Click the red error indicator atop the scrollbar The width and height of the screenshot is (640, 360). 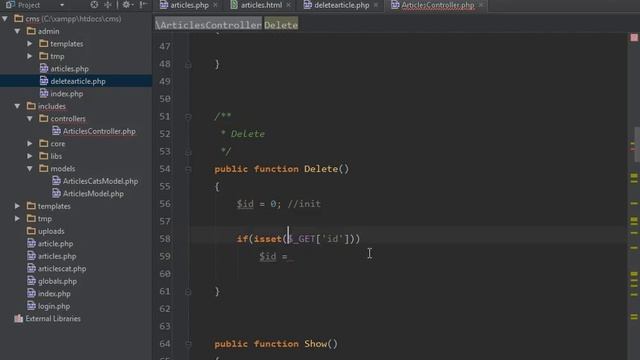(634, 38)
